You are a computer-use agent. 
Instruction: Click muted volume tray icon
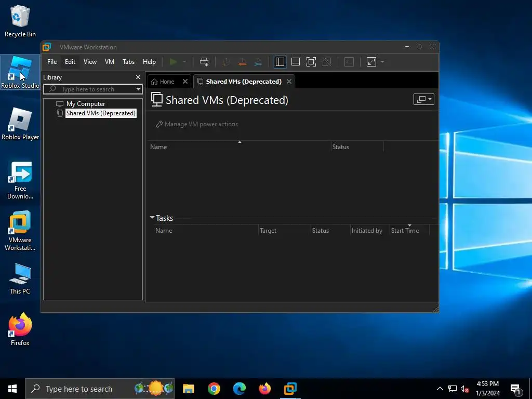pos(464,389)
